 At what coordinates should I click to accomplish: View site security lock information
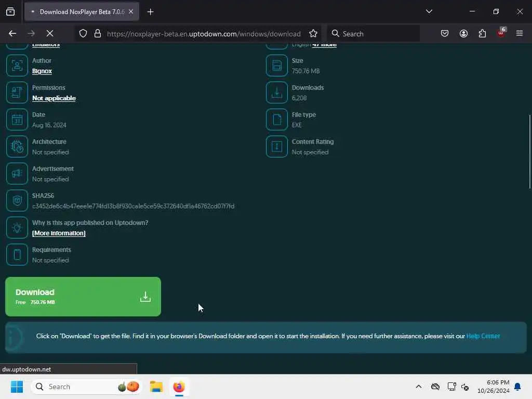pyautogui.click(x=98, y=33)
